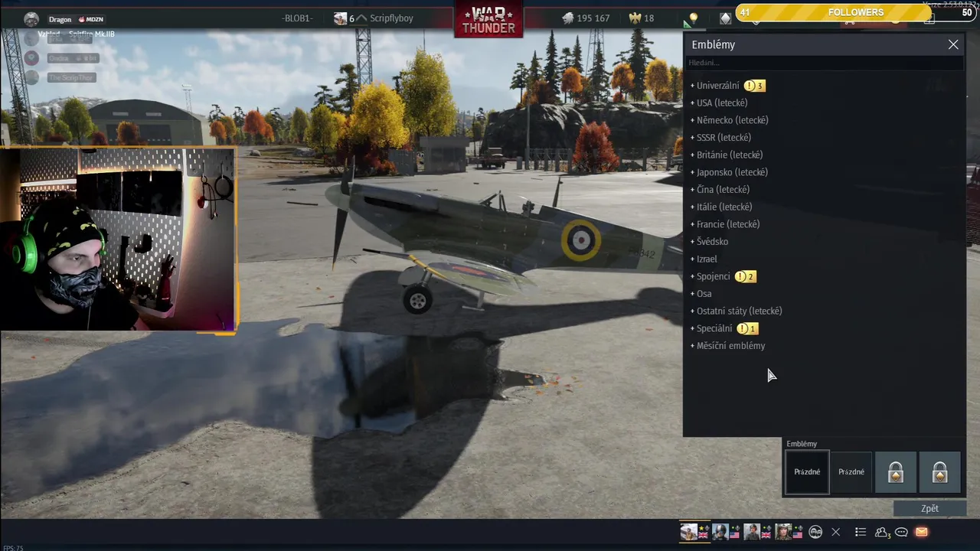
Task: Click the first locked emblem slot padlock
Action: pos(896,472)
